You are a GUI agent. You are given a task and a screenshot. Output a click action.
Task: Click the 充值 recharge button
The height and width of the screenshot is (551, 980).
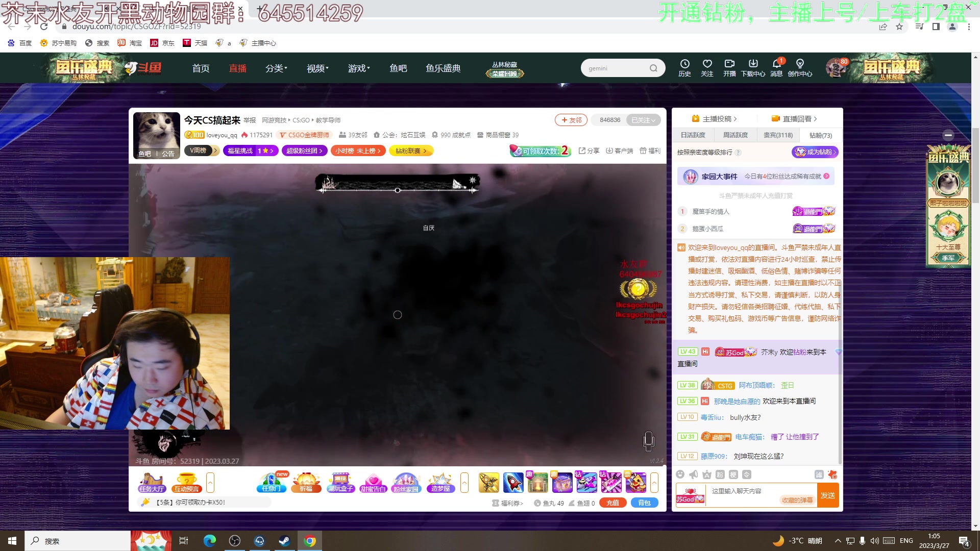pyautogui.click(x=612, y=503)
